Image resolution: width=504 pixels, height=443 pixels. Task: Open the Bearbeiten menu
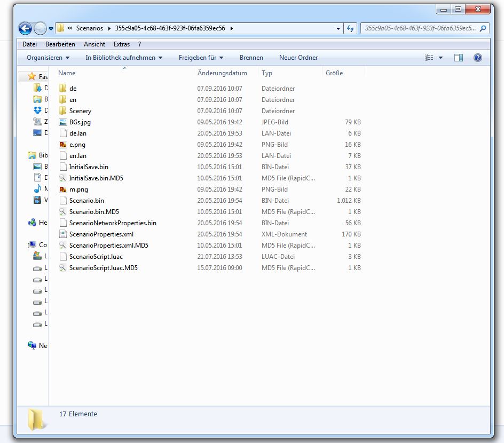[x=60, y=44]
